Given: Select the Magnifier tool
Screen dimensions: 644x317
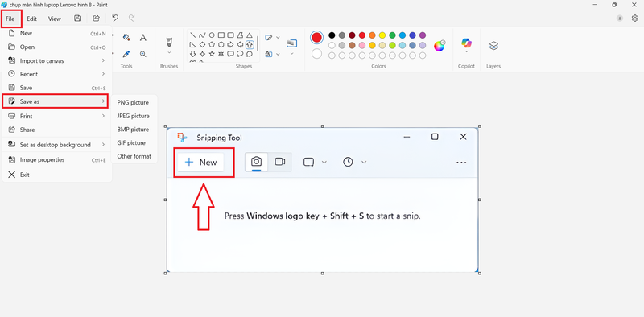Looking at the screenshot, I should pyautogui.click(x=143, y=54).
